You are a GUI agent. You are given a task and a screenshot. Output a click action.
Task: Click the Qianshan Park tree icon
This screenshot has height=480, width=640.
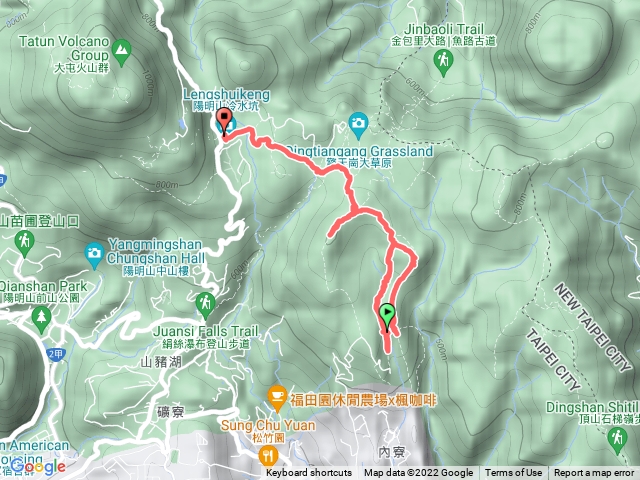point(41,319)
